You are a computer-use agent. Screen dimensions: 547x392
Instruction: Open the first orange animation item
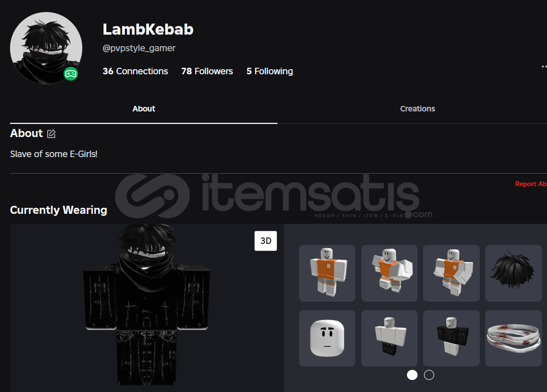tap(327, 273)
